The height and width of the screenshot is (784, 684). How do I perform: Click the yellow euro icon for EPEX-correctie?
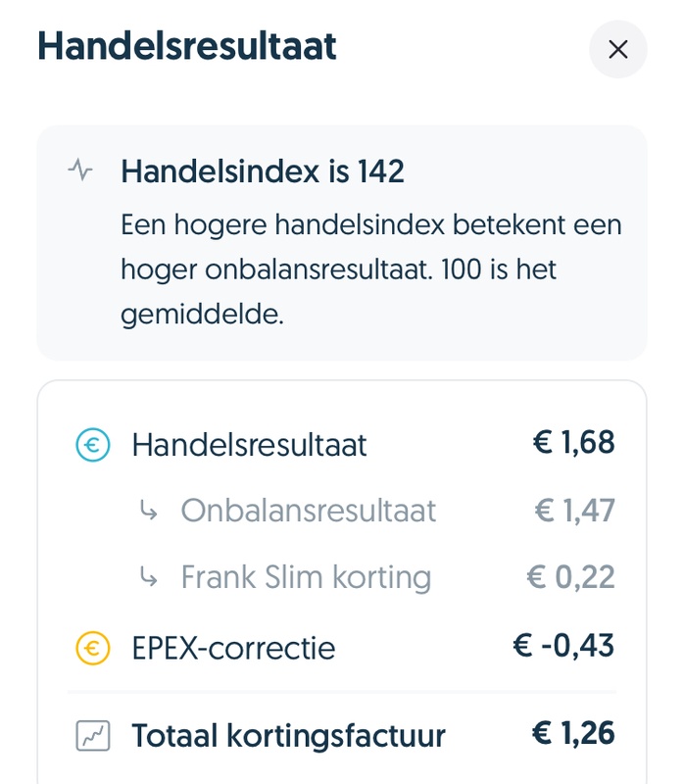click(x=92, y=647)
